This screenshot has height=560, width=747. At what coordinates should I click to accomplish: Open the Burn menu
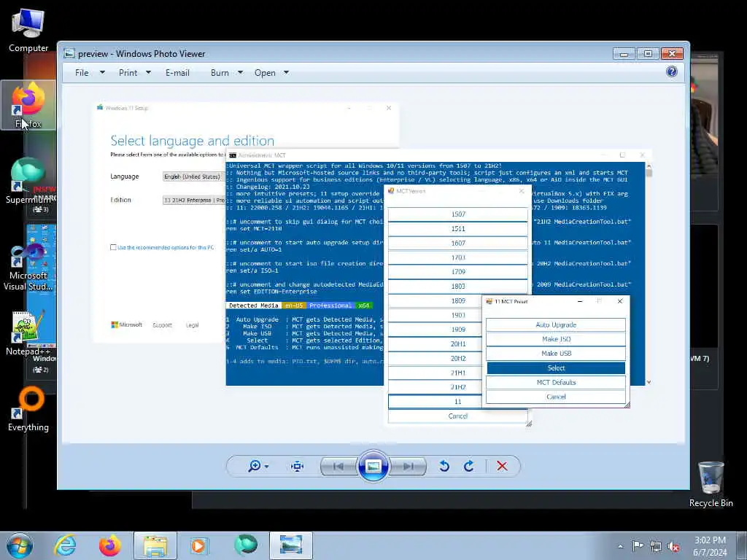220,73
